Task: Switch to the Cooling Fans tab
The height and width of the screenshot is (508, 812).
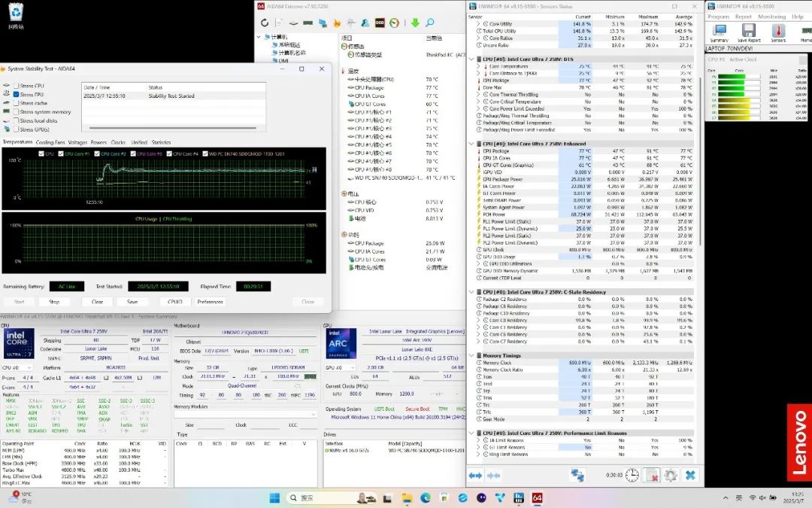Action: pyautogui.click(x=50, y=142)
